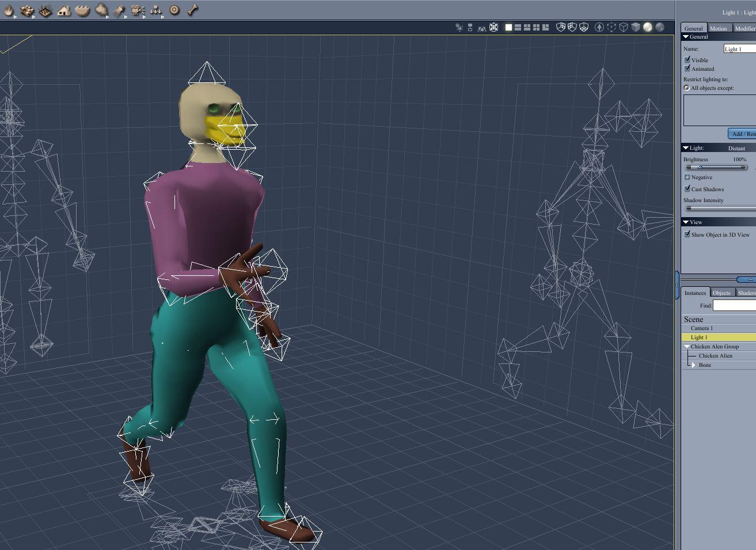Click the hierarchy boxes icon in the view toolbar
The image size is (756, 550).
pos(470,27)
